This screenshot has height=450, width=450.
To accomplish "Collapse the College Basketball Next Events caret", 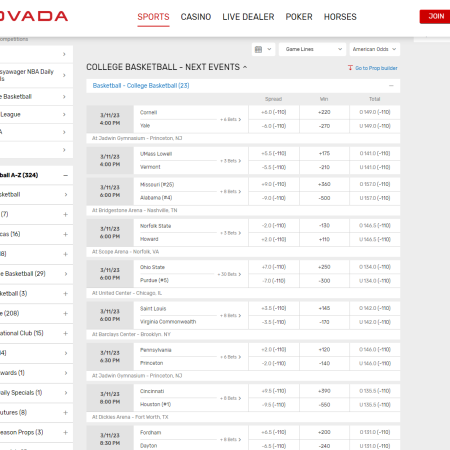I will [x=245, y=67].
